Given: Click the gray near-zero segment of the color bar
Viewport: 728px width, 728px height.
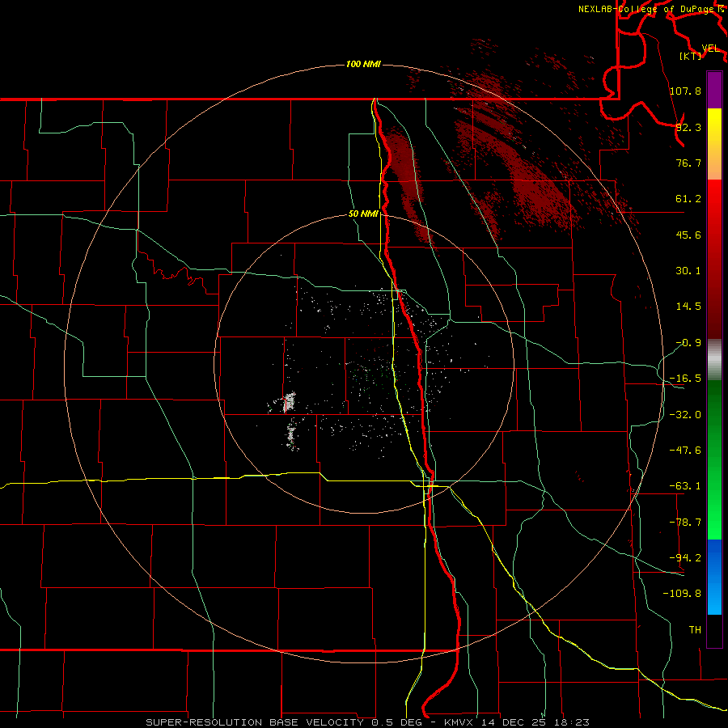Looking at the screenshot, I should pos(714,360).
